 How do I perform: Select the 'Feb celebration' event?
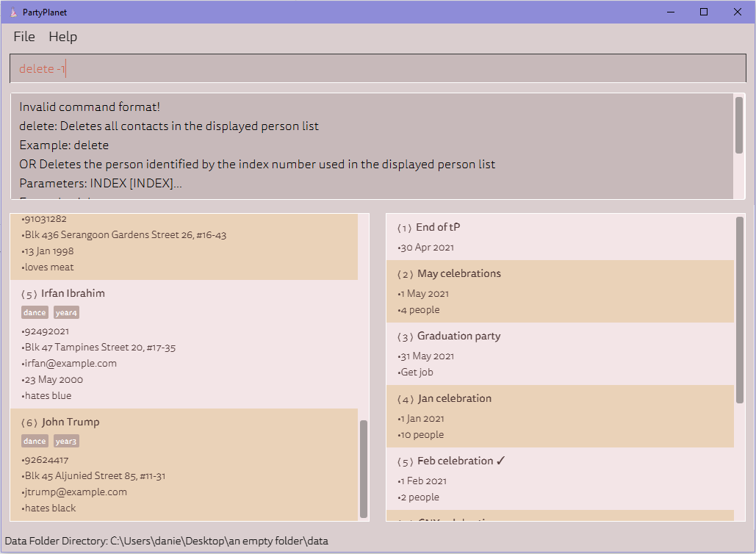coord(456,461)
